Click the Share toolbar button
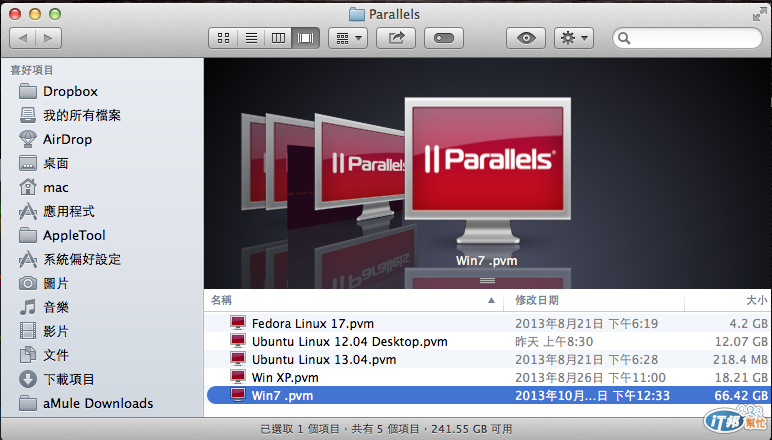 point(396,38)
